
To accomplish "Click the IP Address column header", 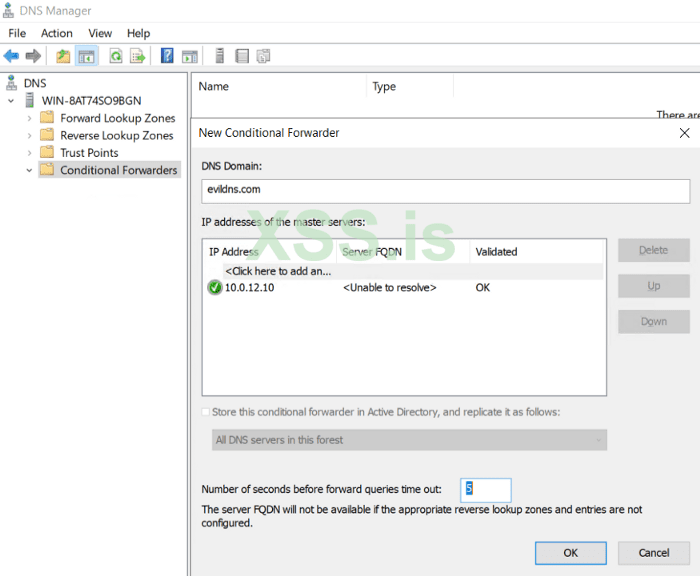I will pos(270,252).
